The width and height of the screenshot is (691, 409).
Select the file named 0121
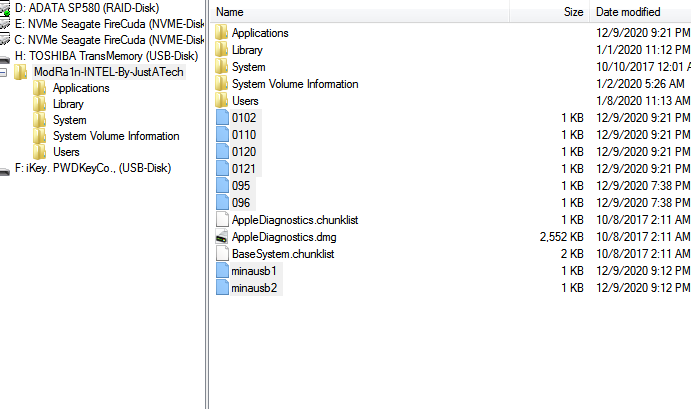coord(244,169)
